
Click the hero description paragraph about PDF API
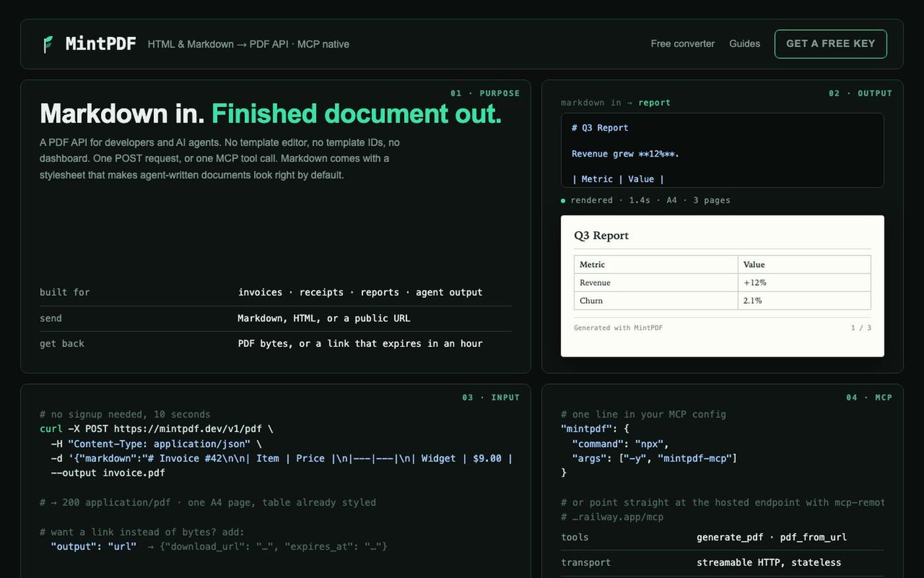[x=220, y=159]
